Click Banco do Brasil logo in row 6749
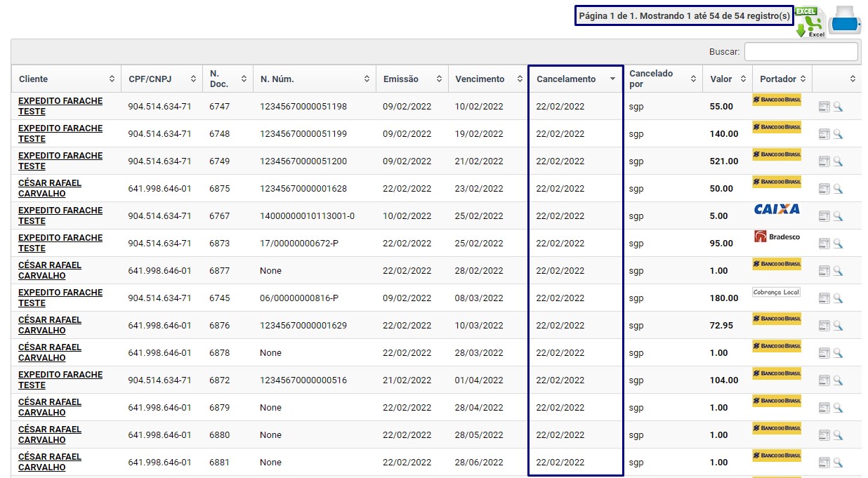Image resolution: width=868 pixels, height=478 pixels. (x=776, y=154)
